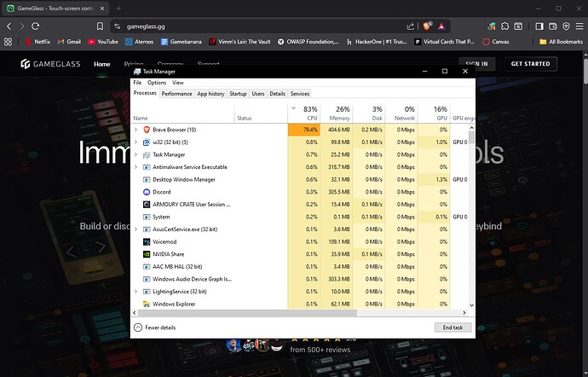
Task: Sort processes by Disk column header
Action: (369, 113)
